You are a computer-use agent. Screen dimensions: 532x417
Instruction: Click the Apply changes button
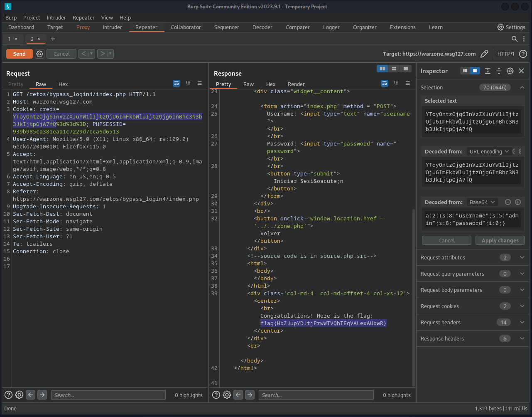500,240
